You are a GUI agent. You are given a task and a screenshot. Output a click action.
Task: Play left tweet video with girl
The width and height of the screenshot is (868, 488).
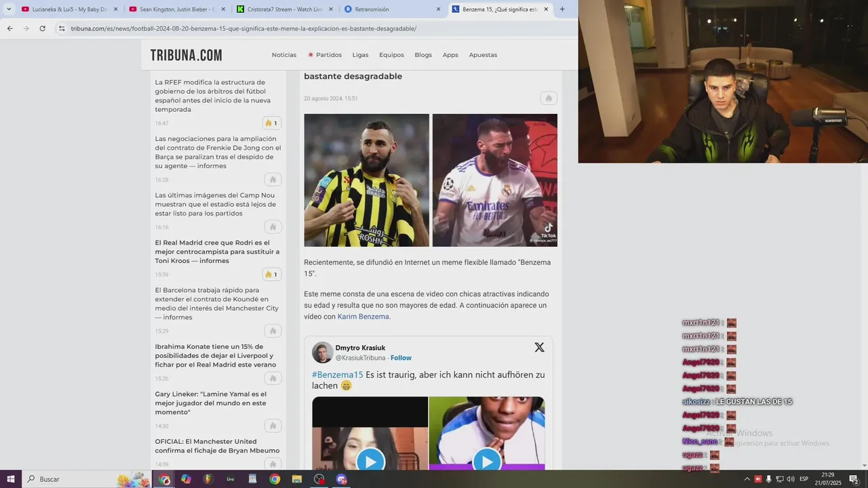(370, 462)
